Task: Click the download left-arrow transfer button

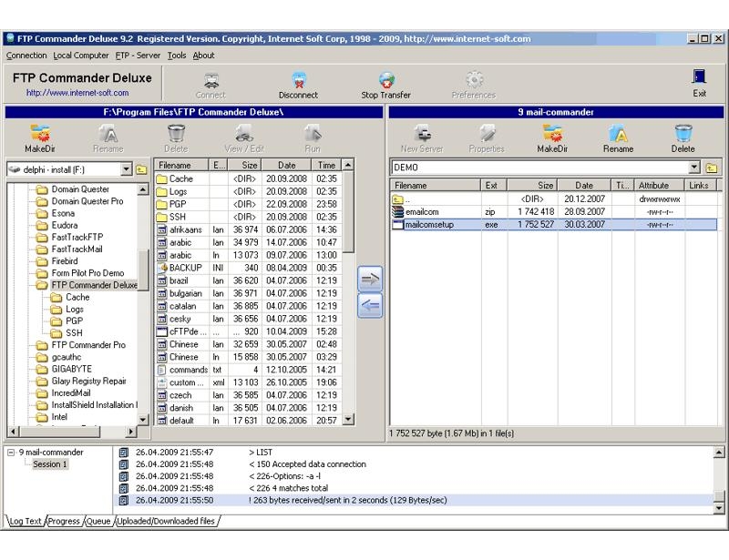Action: click(370, 305)
